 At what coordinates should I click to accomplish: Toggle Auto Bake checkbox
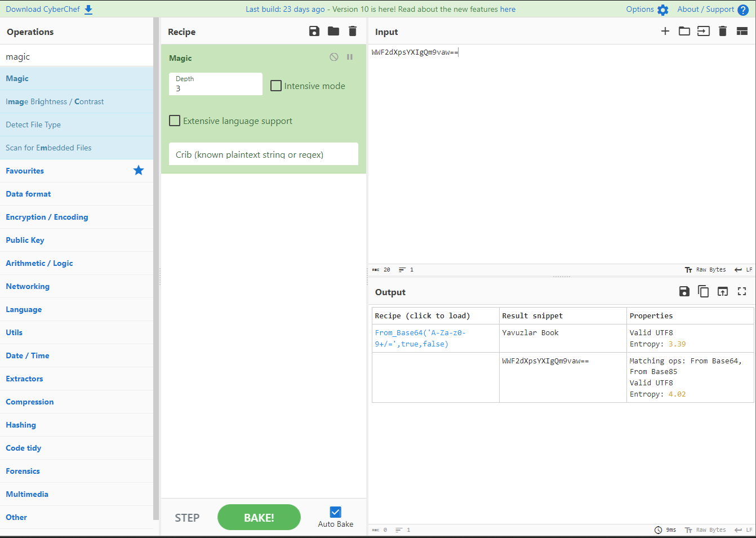click(x=335, y=512)
